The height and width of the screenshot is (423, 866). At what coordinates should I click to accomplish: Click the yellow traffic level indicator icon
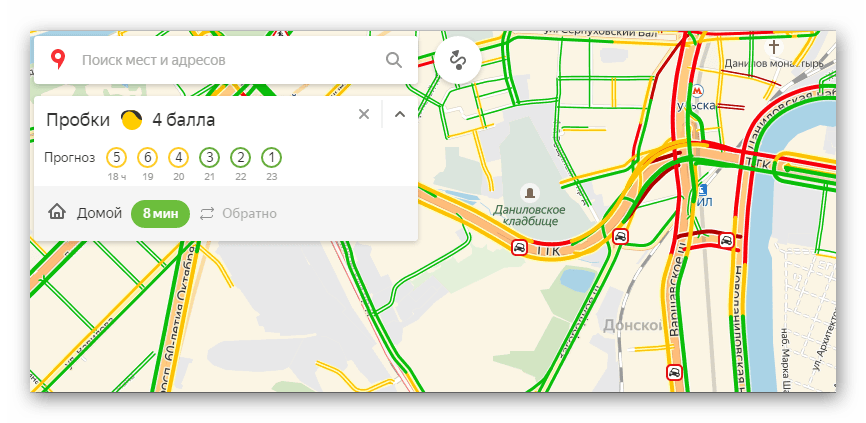pyautogui.click(x=131, y=120)
